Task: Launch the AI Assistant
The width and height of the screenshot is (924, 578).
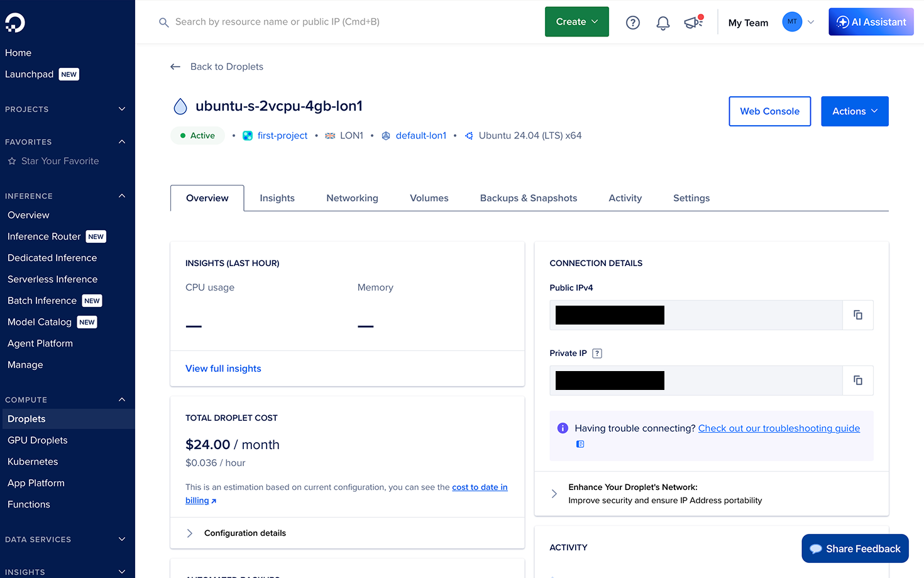Action: tap(871, 22)
